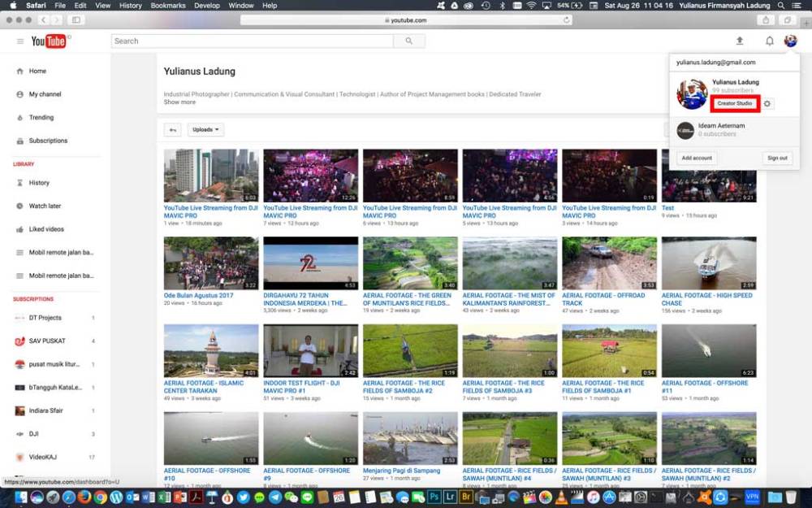Click the upload video arrow icon
Viewport: 812px width, 508px height.
click(x=739, y=41)
